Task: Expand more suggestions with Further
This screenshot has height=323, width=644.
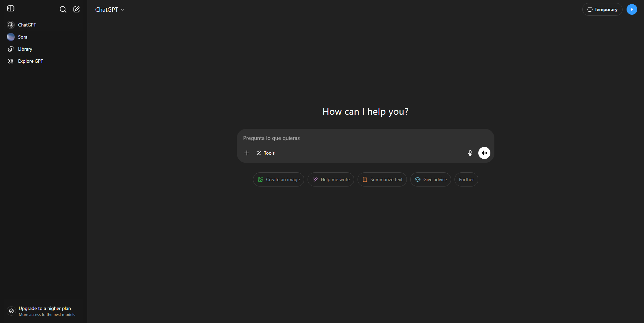Action: [466, 179]
